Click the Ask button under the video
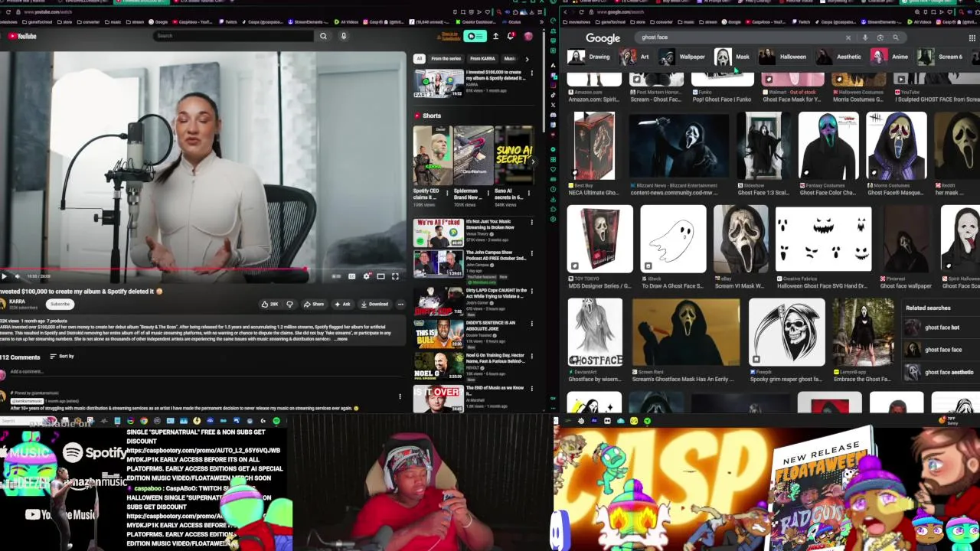The height and width of the screenshot is (551, 980). pyautogui.click(x=342, y=304)
